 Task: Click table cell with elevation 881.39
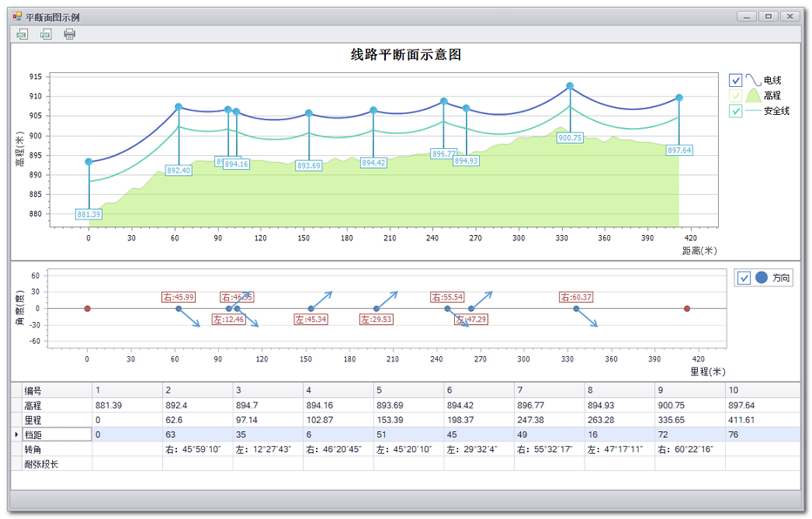127,406
